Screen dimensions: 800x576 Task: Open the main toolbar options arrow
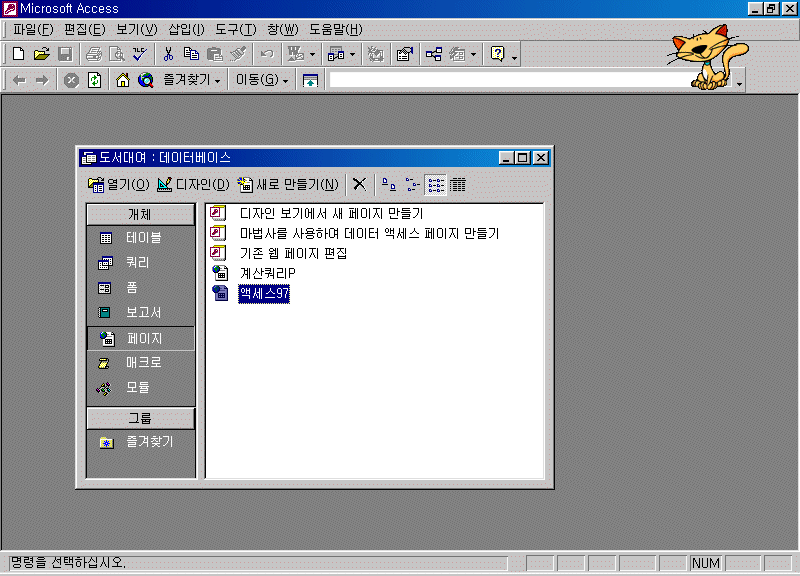pos(514,56)
